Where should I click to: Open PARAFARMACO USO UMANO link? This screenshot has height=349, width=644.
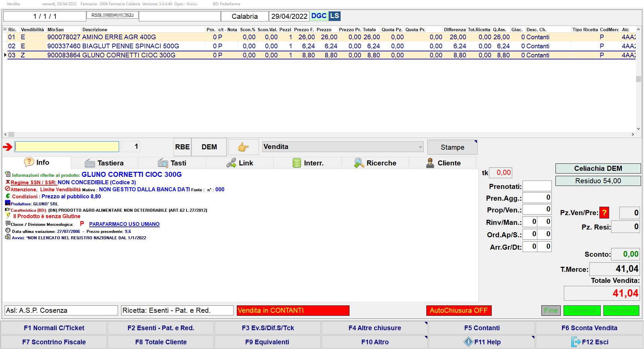click(124, 224)
